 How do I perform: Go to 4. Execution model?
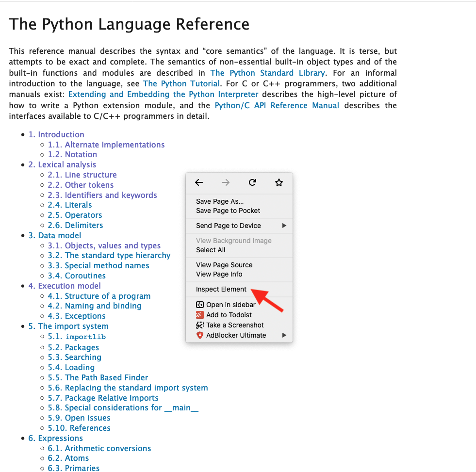pyautogui.click(x=65, y=286)
